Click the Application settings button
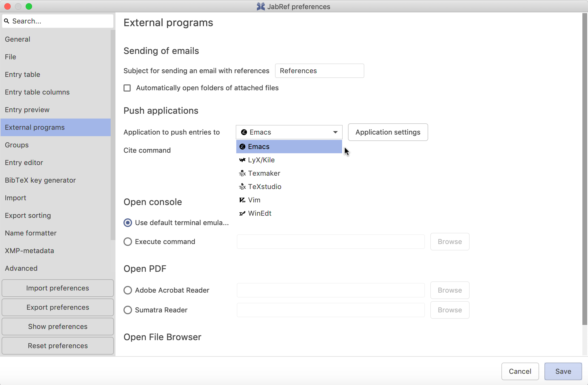 click(x=388, y=132)
